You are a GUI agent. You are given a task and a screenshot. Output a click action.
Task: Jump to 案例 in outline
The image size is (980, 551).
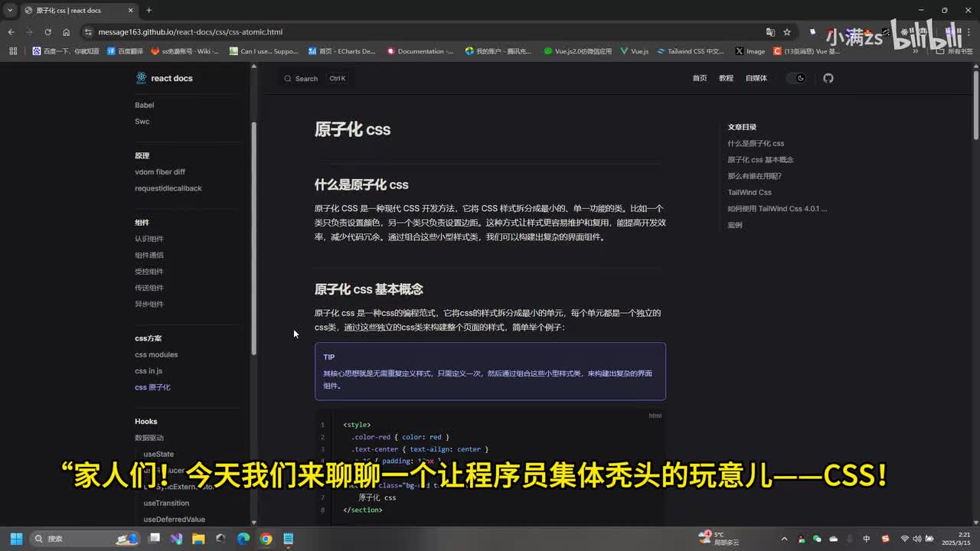pos(735,225)
